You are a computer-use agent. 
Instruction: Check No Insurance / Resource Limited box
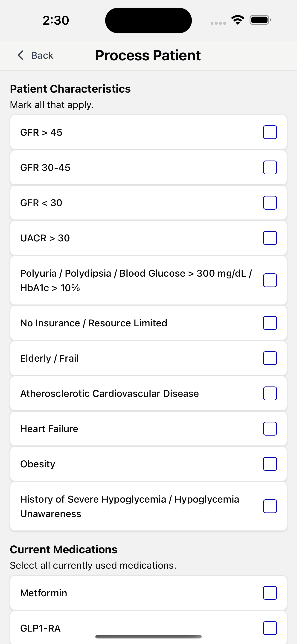[270, 323]
